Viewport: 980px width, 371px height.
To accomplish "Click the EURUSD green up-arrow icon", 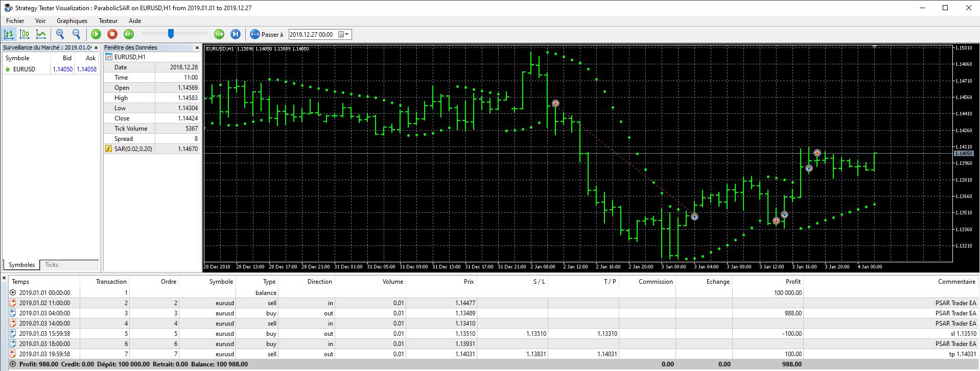I will 8,69.
